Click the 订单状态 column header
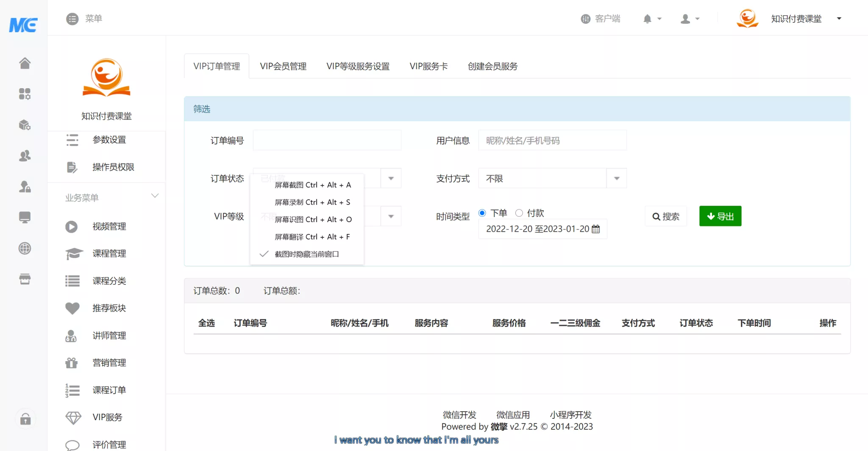Viewport: 868px width, 451px height. pyautogui.click(x=696, y=323)
